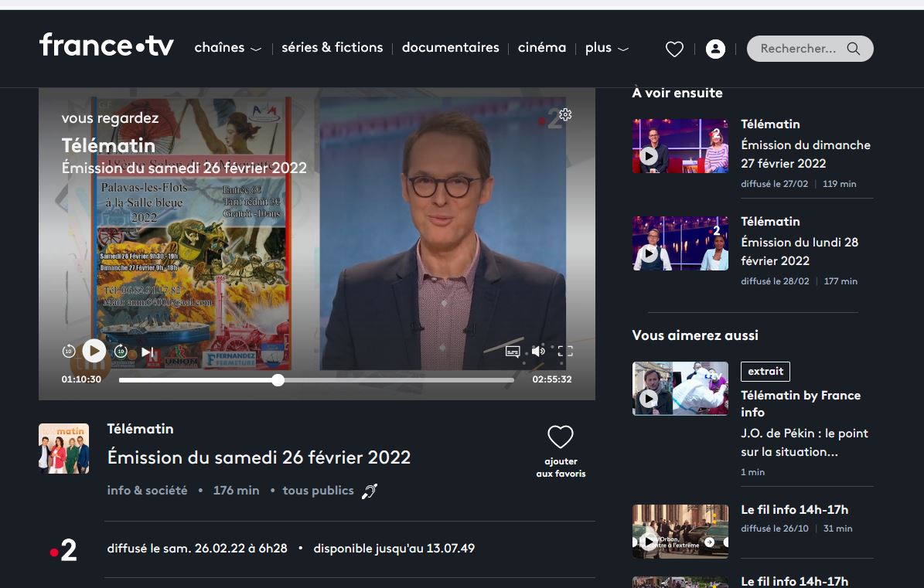Open the cinéma section

pyautogui.click(x=542, y=48)
